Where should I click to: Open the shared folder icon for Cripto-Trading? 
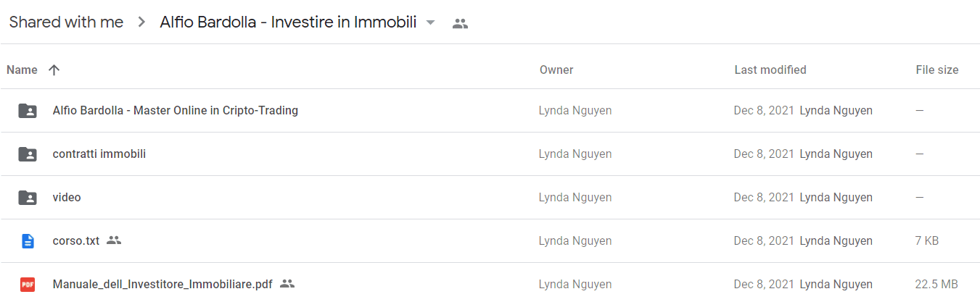pos(28,111)
